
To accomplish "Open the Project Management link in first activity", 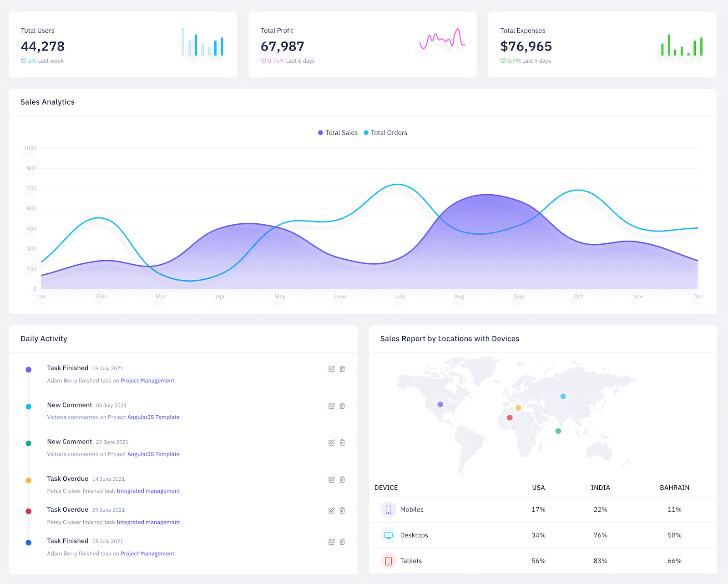I will tap(147, 381).
